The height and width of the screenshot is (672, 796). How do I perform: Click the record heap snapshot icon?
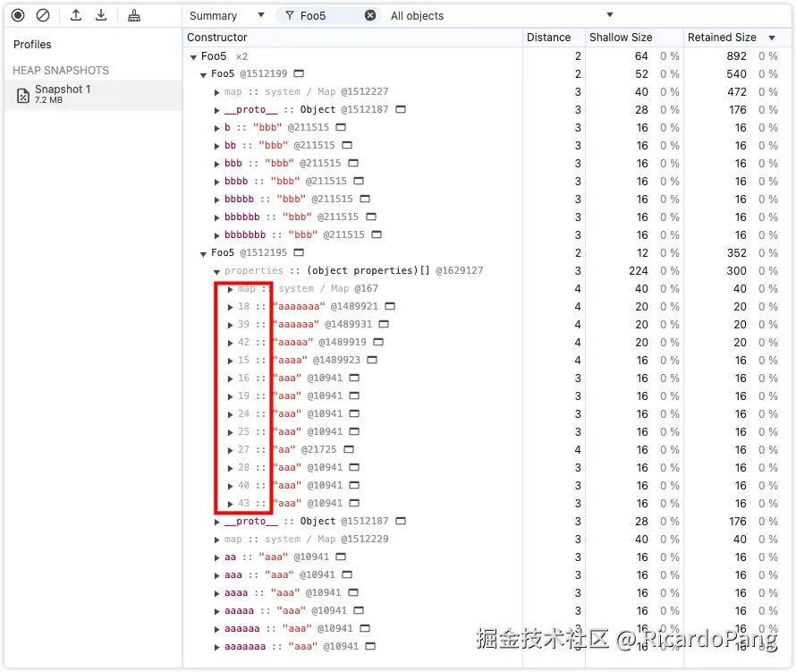tap(18, 16)
